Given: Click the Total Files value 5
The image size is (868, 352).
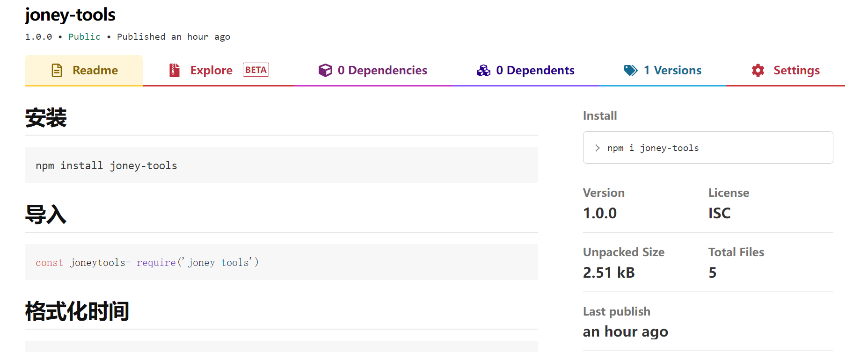Looking at the screenshot, I should (x=713, y=273).
